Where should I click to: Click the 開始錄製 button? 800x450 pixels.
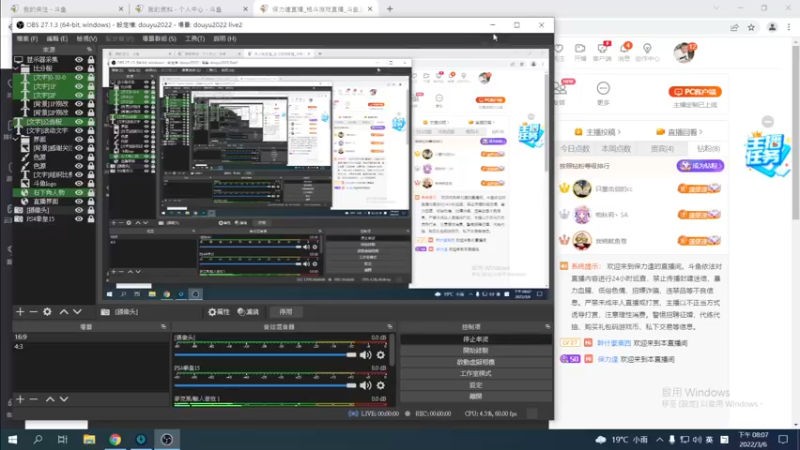point(476,351)
